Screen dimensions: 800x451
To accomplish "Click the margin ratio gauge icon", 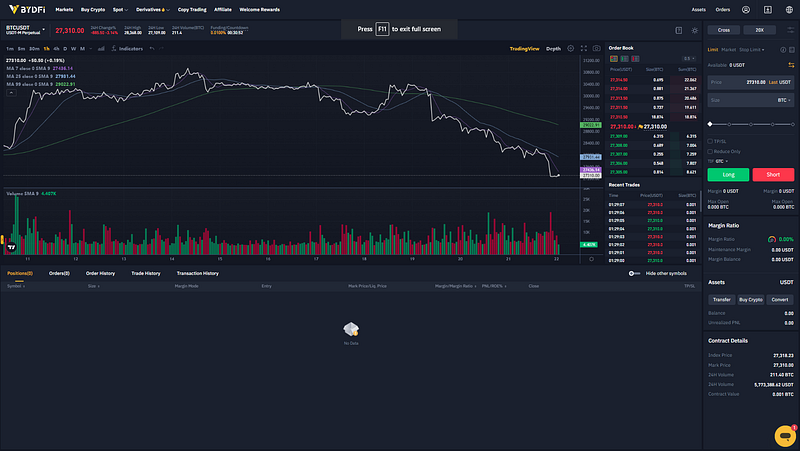I will point(772,239).
